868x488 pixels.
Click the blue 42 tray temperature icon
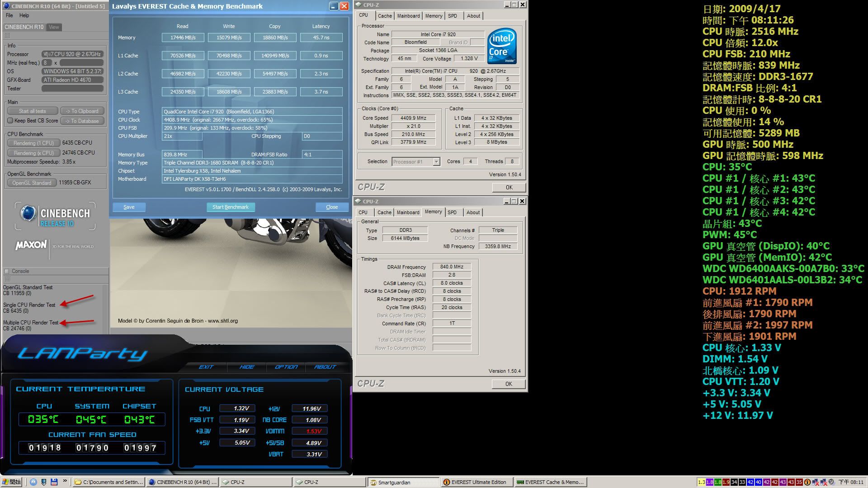pyautogui.click(x=750, y=482)
